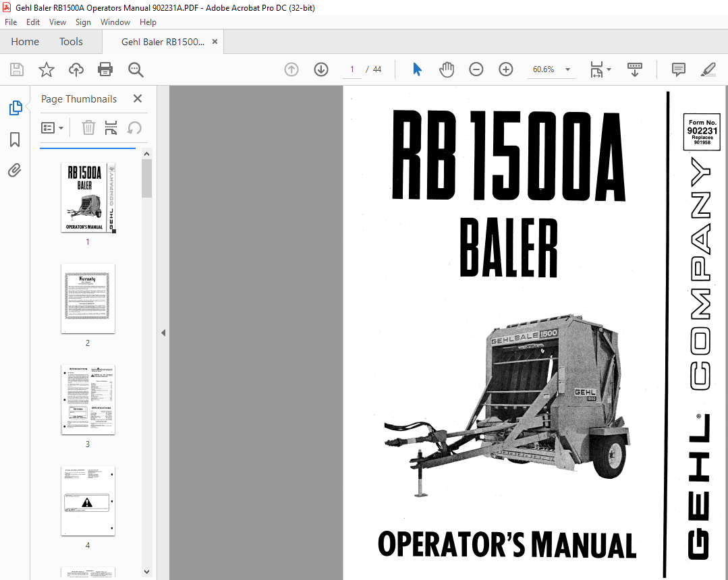This screenshot has width=728, height=580.
Task: Print the document with the printer icon
Action: pos(105,69)
